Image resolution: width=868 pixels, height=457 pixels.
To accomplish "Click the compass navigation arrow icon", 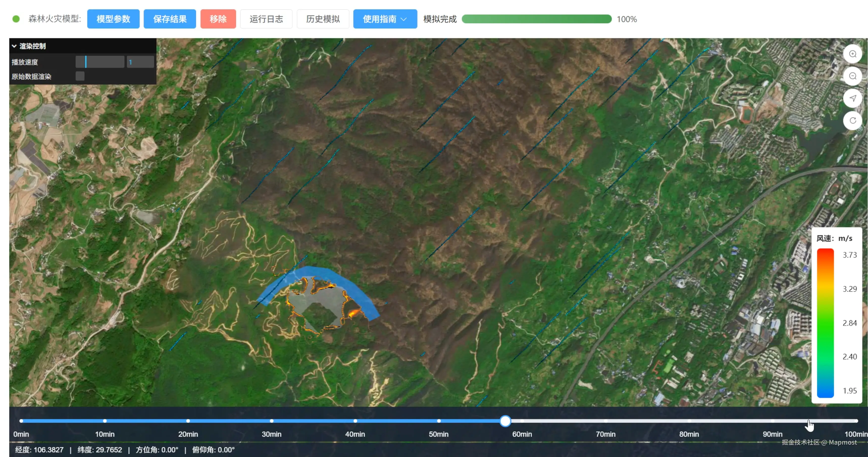I will click(x=853, y=98).
